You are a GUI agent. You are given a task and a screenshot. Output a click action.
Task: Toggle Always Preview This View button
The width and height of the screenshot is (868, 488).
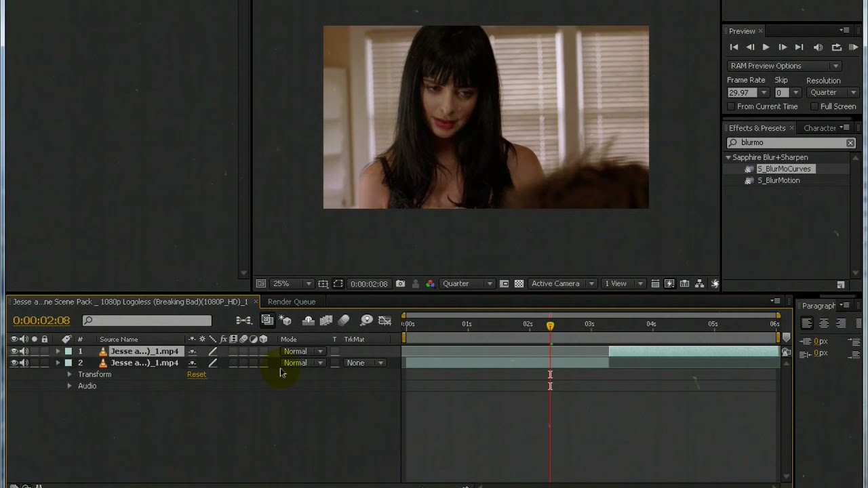click(261, 284)
